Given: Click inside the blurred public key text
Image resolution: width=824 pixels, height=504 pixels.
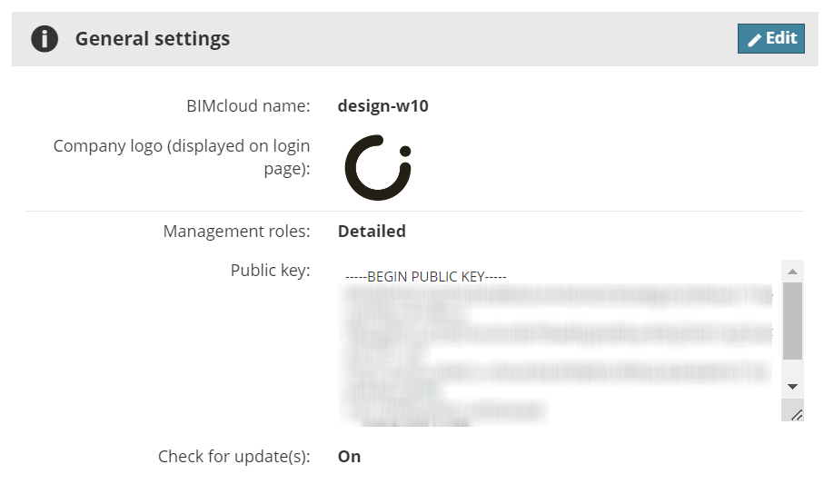Looking at the screenshot, I should (x=554, y=345).
